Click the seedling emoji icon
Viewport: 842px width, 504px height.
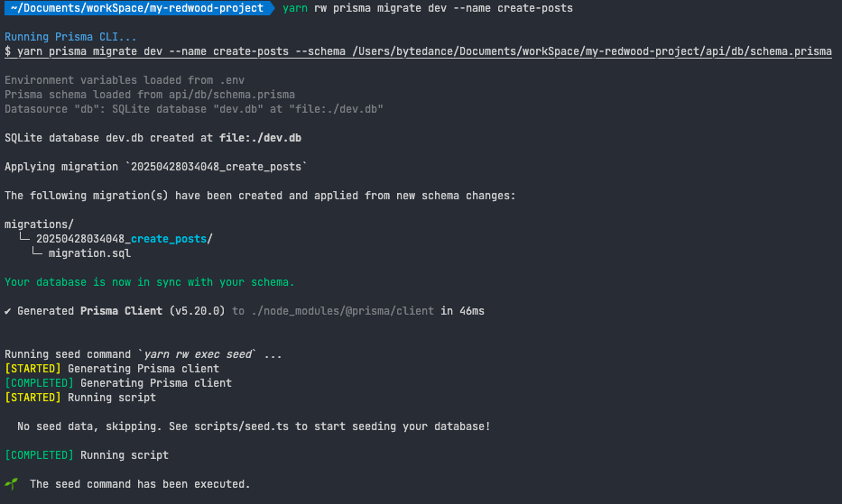(x=11, y=484)
